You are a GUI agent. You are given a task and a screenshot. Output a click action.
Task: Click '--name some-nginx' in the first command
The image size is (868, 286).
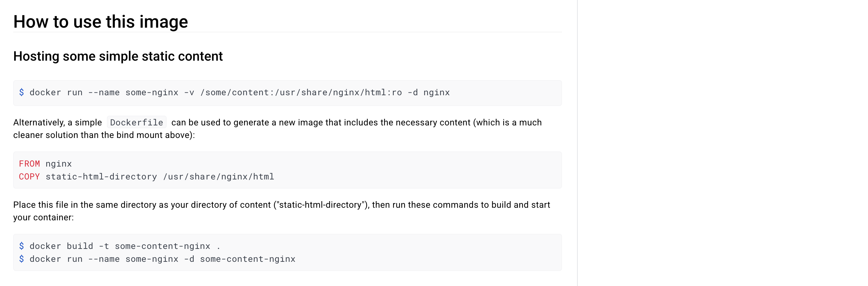coord(133,93)
